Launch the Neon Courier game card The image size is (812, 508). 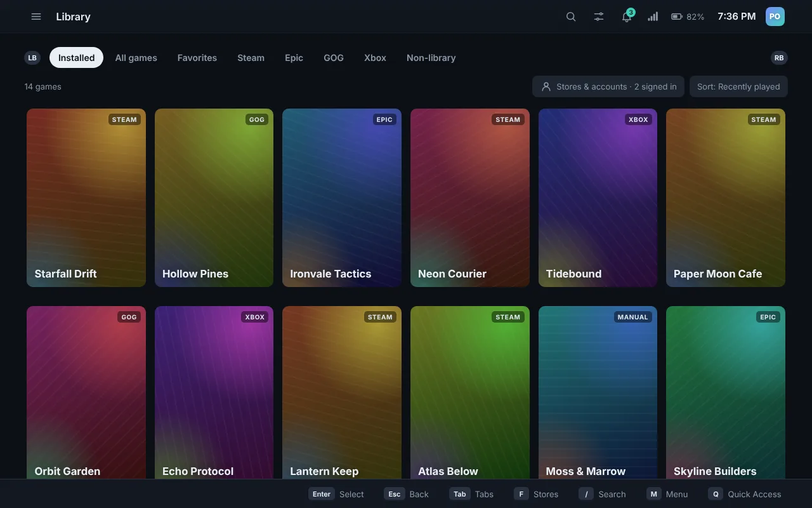pos(470,197)
